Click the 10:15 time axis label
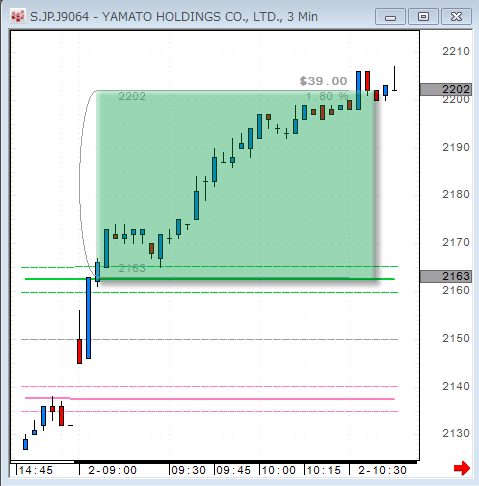Image resolution: width=479 pixels, height=486 pixels. tap(323, 470)
